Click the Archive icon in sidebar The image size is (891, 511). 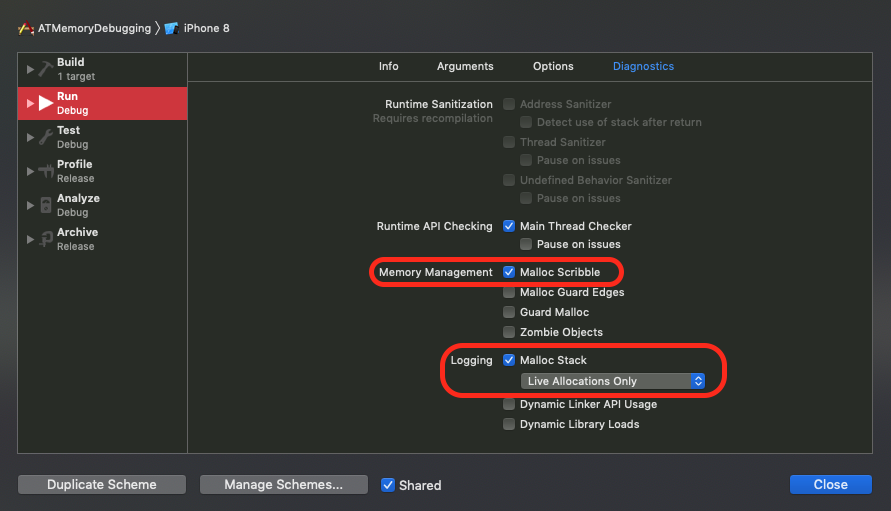[x=46, y=239]
